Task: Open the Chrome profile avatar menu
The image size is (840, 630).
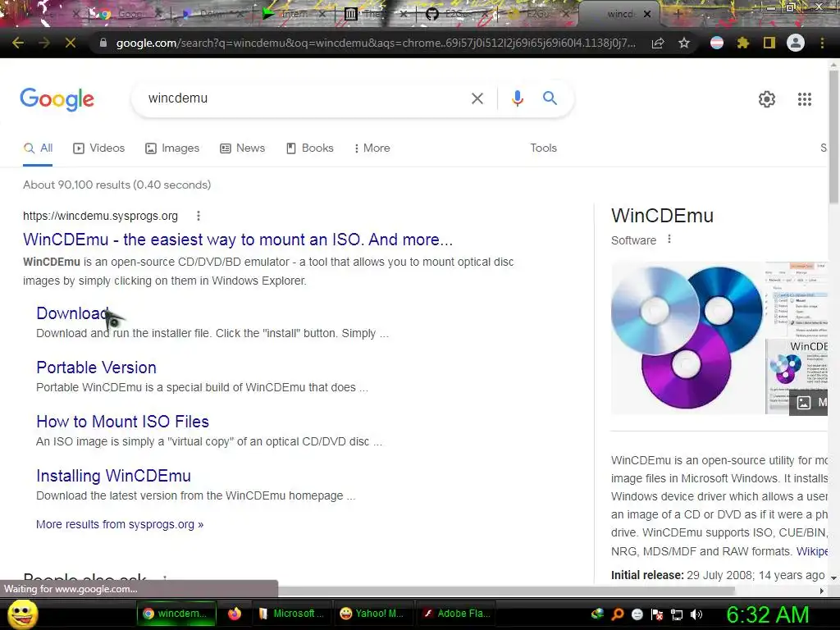Action: point(796,43)
